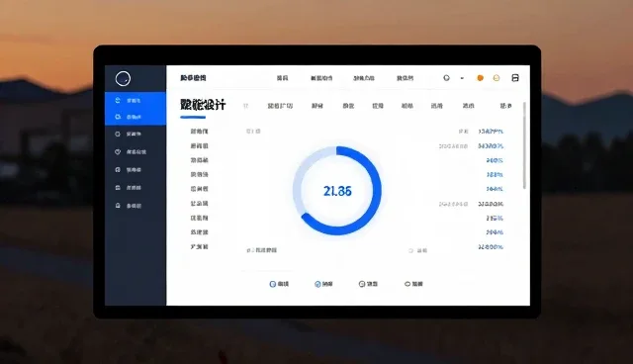Image resolution: width=633 pixels, height=364 pixels.
Task: Click the blue arc of the donut chart
Action: click(x=377, y=190)
